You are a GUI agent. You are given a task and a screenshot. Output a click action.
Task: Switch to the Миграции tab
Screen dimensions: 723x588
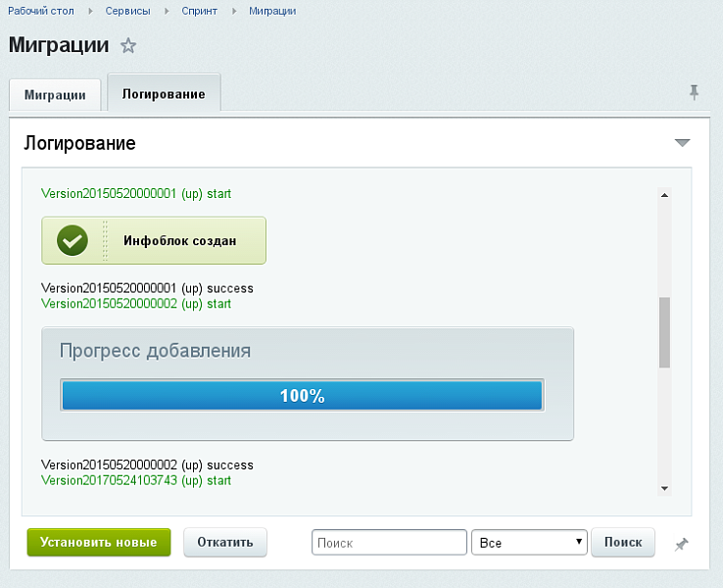point(55,95)
